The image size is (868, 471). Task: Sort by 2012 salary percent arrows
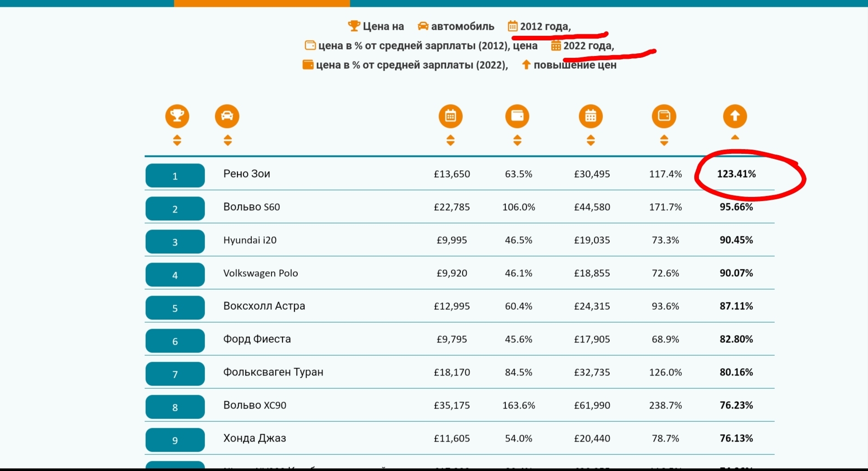click(517, 140)
